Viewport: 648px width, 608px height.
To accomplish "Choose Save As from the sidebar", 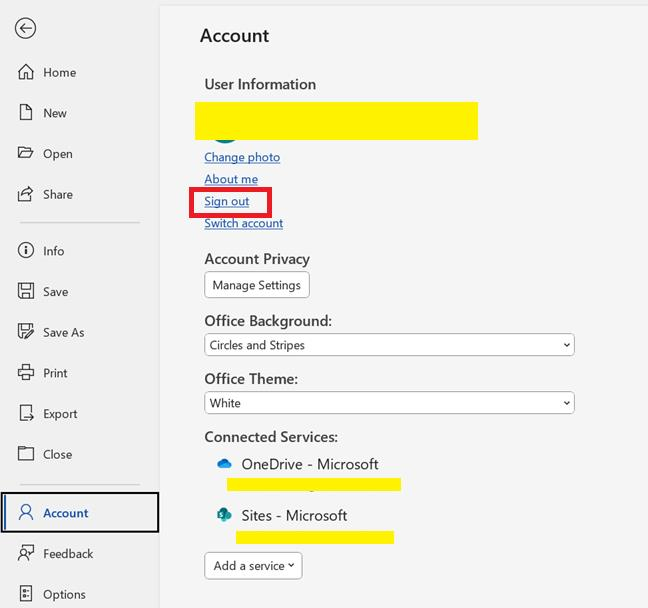I will click(x=64, y=332).
